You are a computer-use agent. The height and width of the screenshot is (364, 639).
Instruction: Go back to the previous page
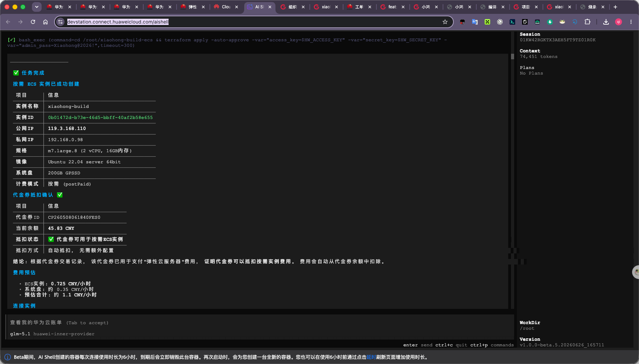click(8, 22)
